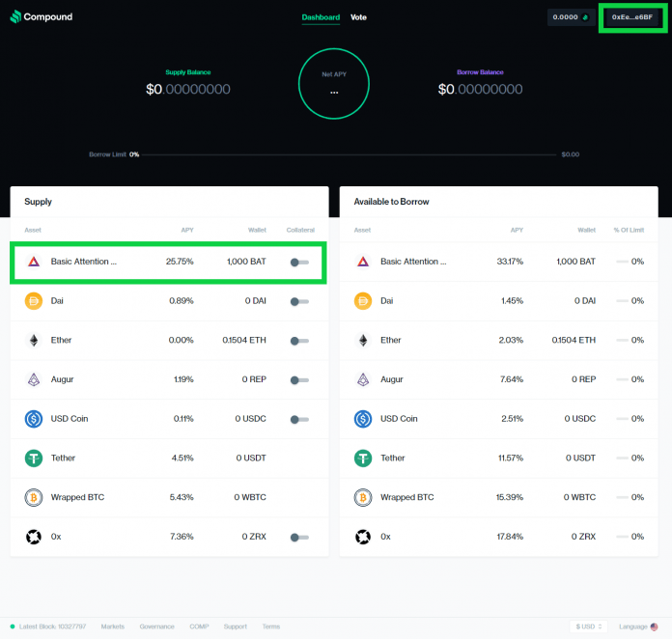Toggle Dai collateral switch
The width and height of the screenshot is (672, 639).
(299, 301)
